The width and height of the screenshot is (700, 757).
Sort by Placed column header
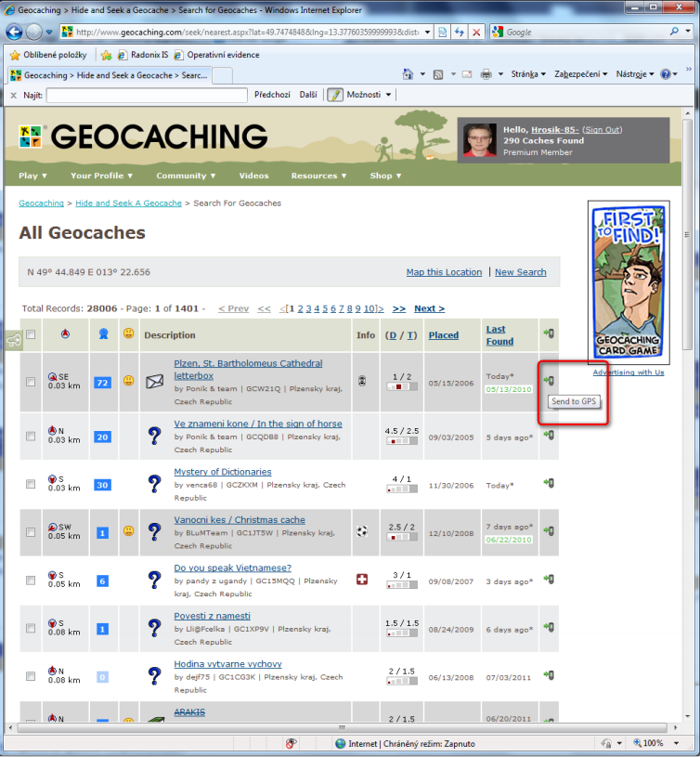[x=444, y=335]
